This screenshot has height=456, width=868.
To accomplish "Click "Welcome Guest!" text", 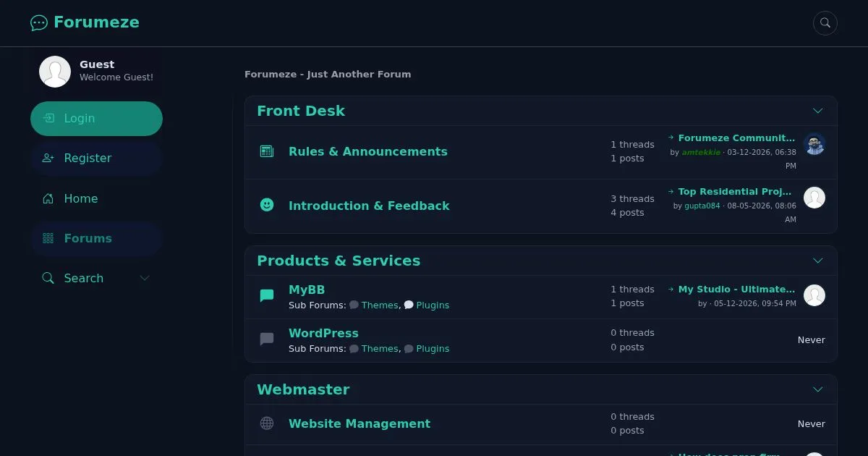I will tap(116, 77).
